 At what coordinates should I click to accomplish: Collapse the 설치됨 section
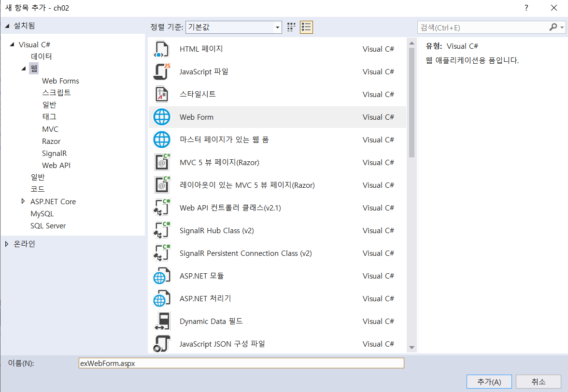(x=7, y=26)
